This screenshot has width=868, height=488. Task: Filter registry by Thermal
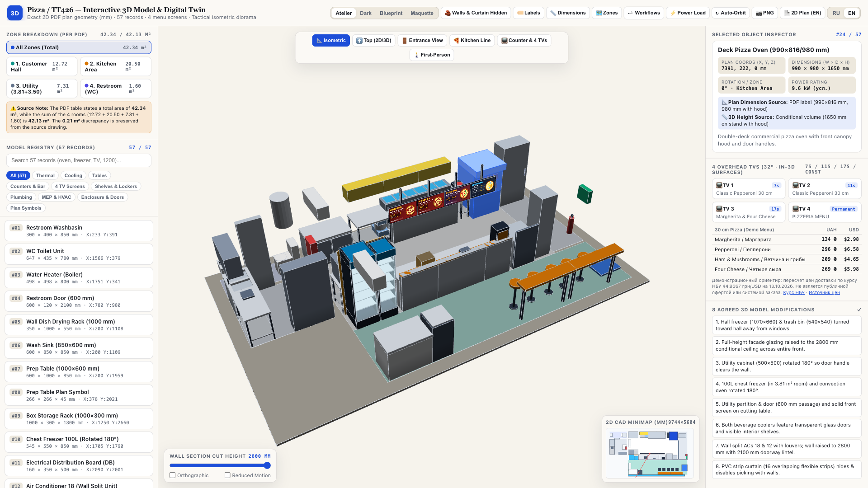coord(45,176)
